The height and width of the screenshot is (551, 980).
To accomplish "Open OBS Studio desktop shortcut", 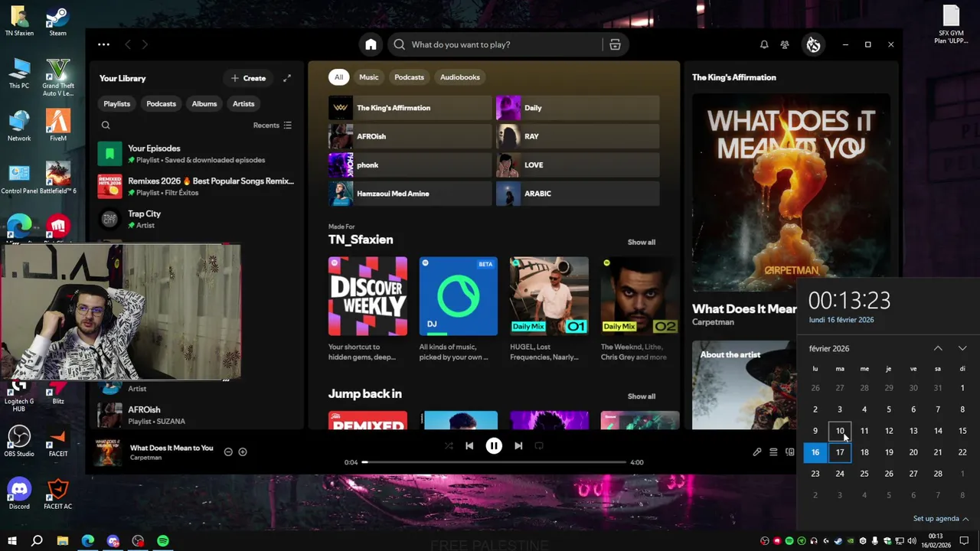I will pos(19,442).
